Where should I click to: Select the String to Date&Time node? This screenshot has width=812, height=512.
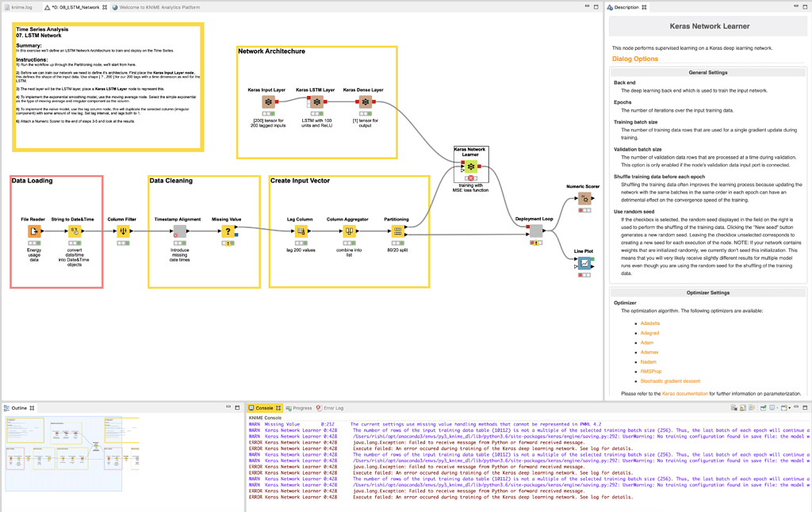pos(74,231)
